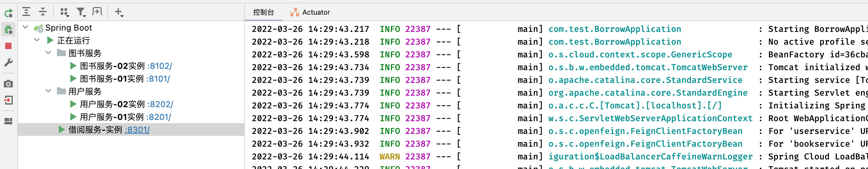The height and width of the screenshot is (169, 868).
Task: Switch to the 控制台 tab
Action: click(x=263, y=12)
